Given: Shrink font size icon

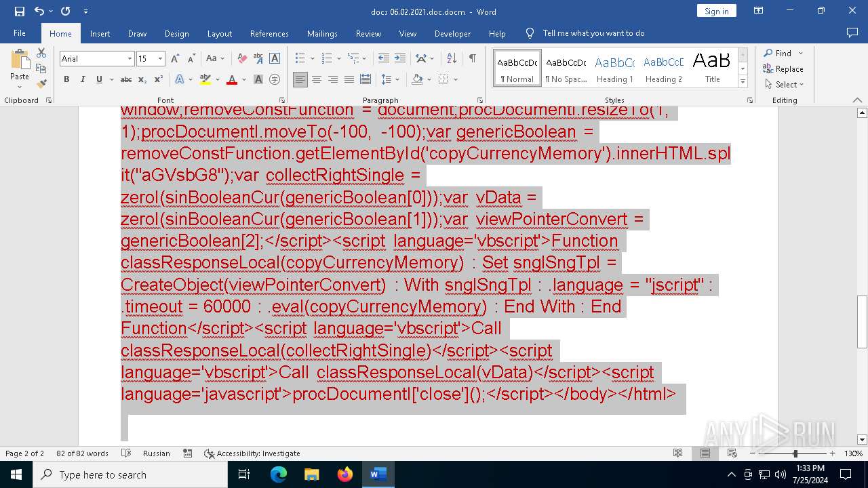Looking at the screenshot, I should coord(191,59).
